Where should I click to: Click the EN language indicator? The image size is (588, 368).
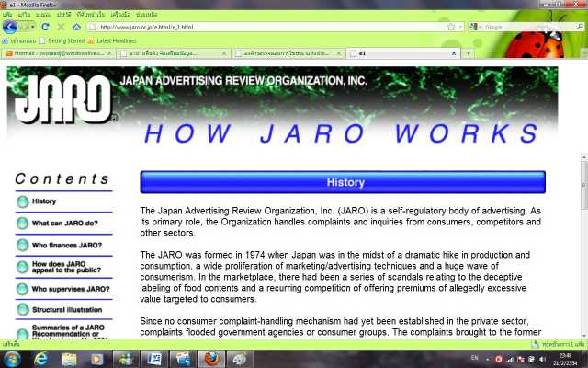474,358
